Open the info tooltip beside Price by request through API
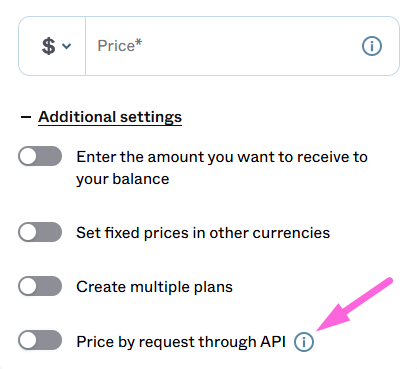 pos(304,342)
